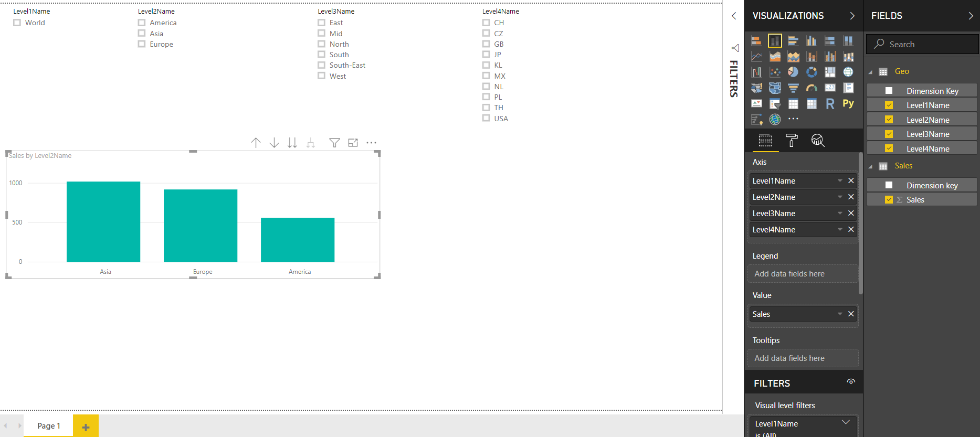Screen dimensions: 980x437
Task: Open Sales value field dropdown
Action: (x=840, y=314)
